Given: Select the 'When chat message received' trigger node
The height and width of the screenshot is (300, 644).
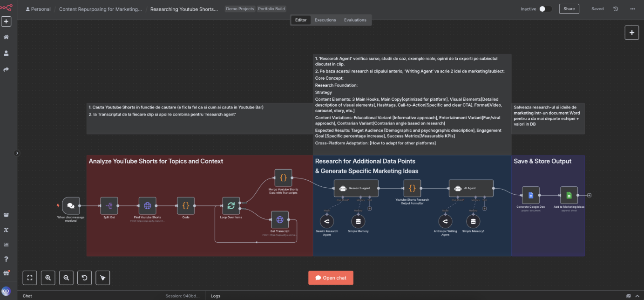Looking at the screenshot, I should [70, 205].
